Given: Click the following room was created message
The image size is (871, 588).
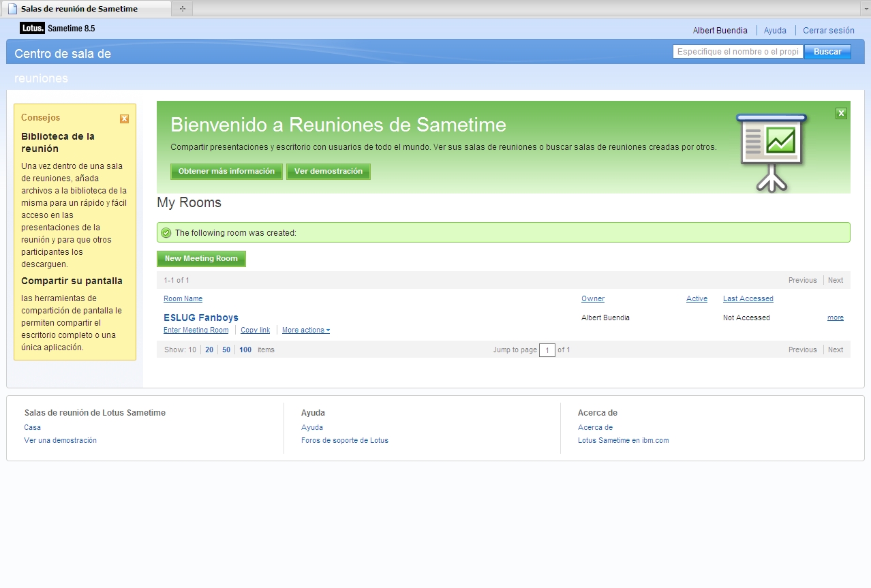Looking at the screenshot, I should click(x=236, y=233).
